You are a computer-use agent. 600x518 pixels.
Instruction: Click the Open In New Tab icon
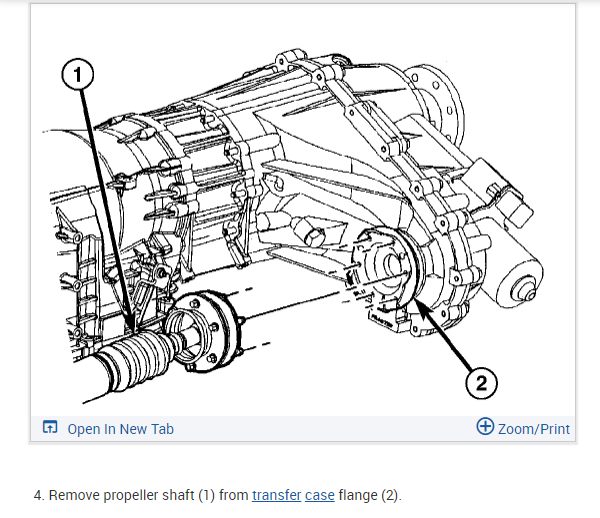[x=50, y=427]
